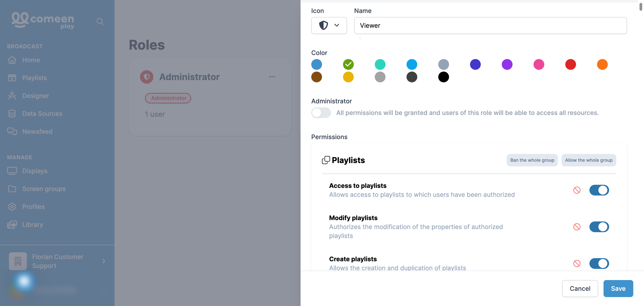Screen dimensions: 644x306
Task: Open the shield Icon dropdown
Action: point(329,25)
